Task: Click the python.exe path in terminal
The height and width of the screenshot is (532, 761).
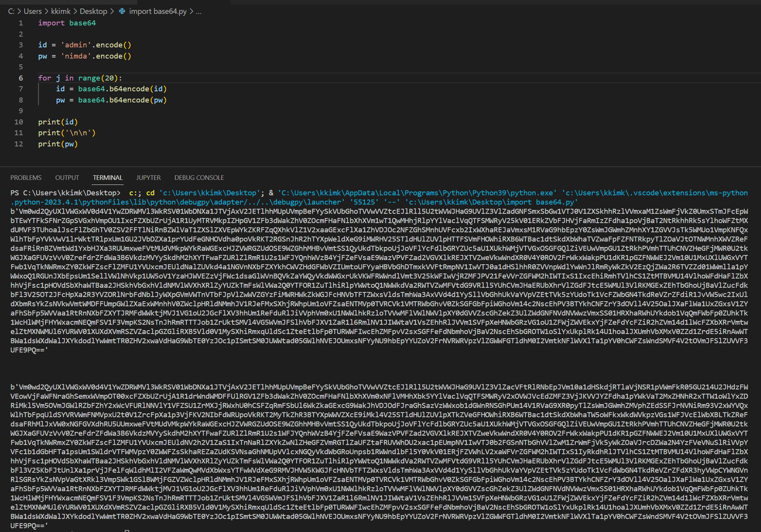Action: [416, 193]
